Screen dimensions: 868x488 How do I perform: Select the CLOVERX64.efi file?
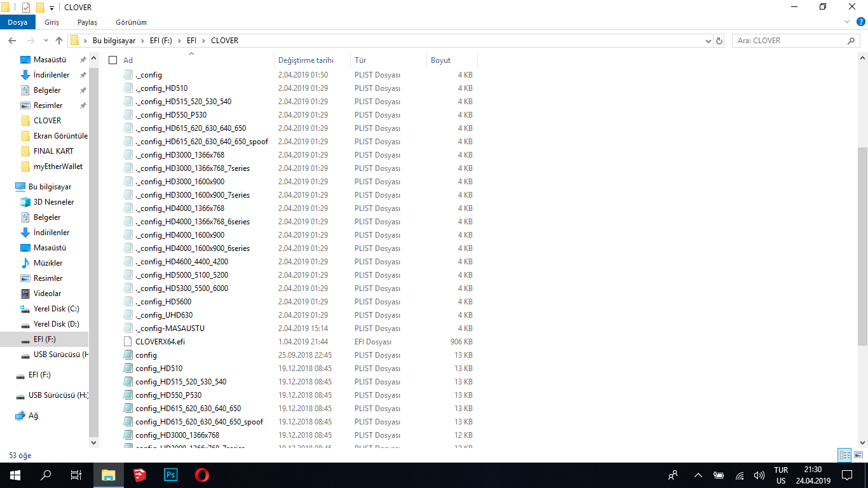(x=160, y=342)
